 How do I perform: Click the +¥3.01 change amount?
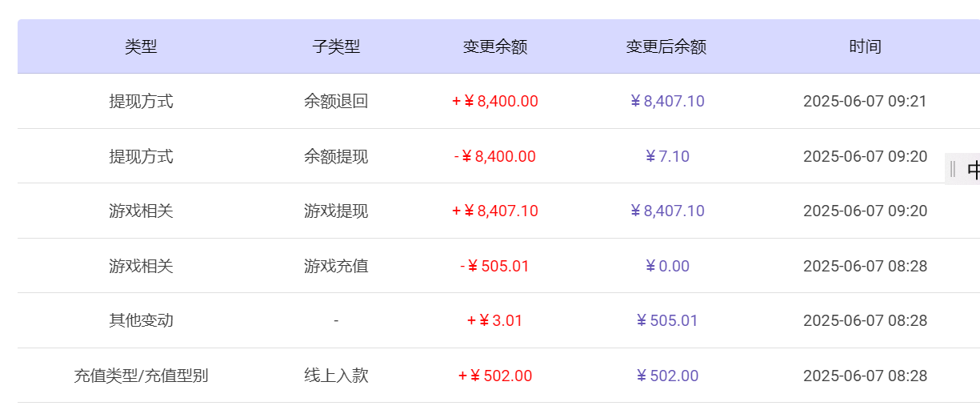tap(494, 320)
